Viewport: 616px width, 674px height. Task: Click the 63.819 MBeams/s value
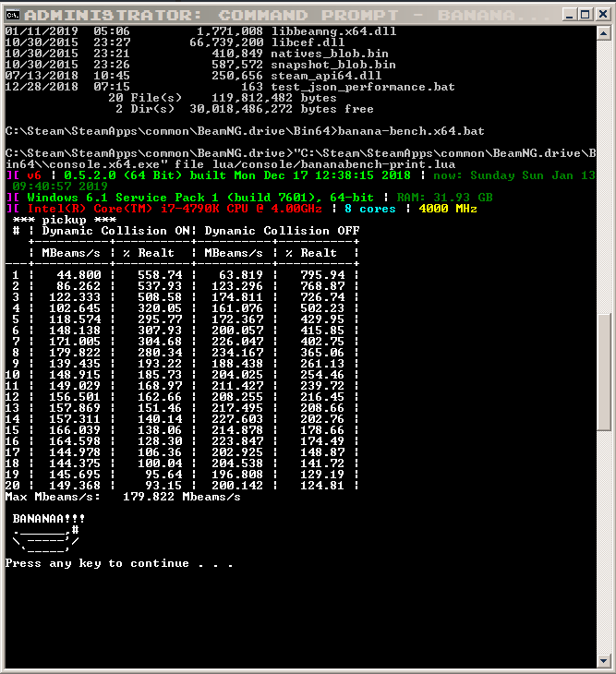(x=241, y=275)
